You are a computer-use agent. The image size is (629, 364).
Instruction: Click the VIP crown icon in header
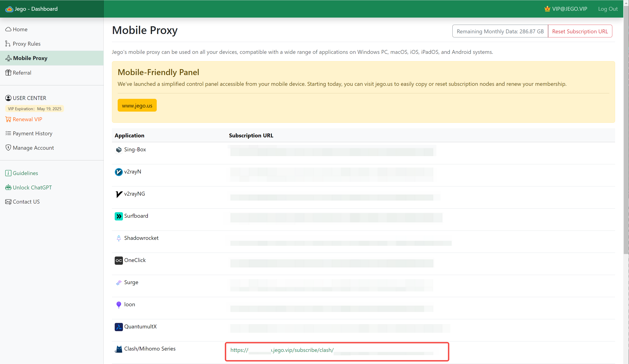point(547,9)
